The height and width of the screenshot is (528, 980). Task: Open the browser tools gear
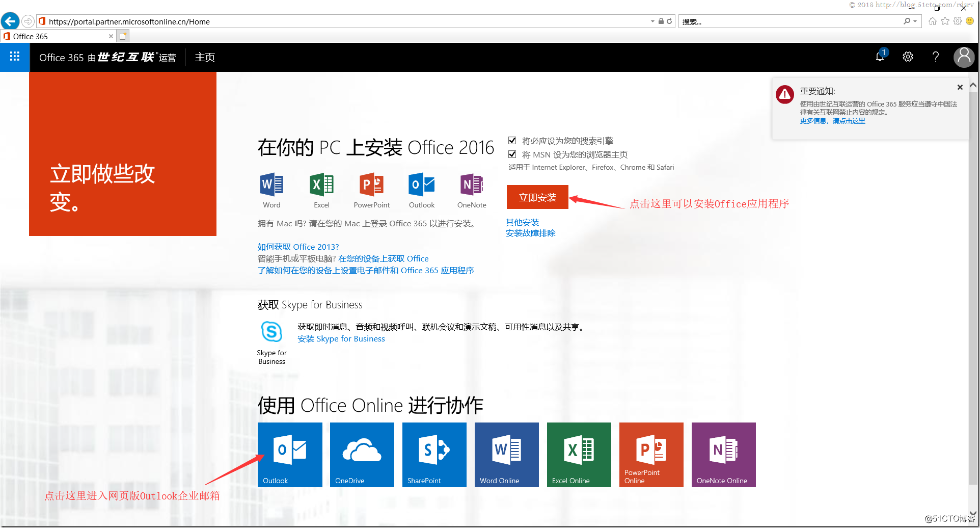click(x=958, y=21)
